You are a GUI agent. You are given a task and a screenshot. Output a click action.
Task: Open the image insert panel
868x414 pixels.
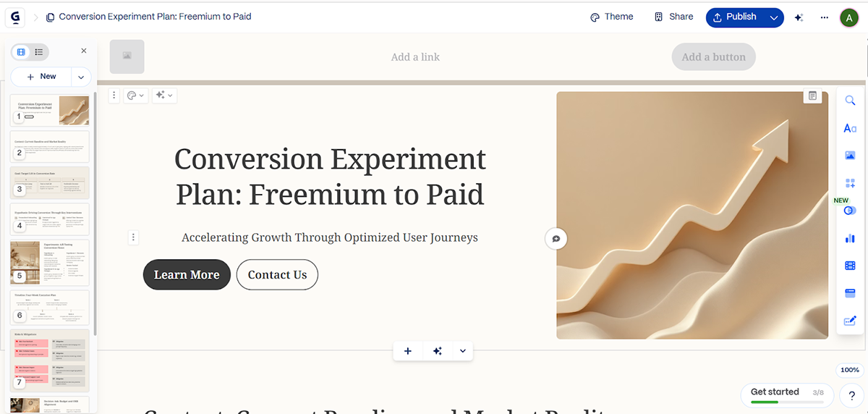point(850,156)
